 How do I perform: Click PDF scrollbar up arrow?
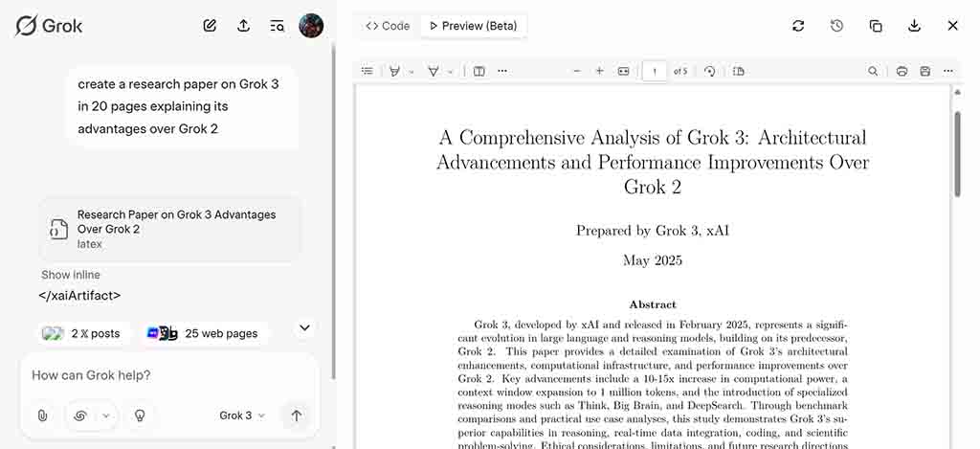tap(957, 93)
